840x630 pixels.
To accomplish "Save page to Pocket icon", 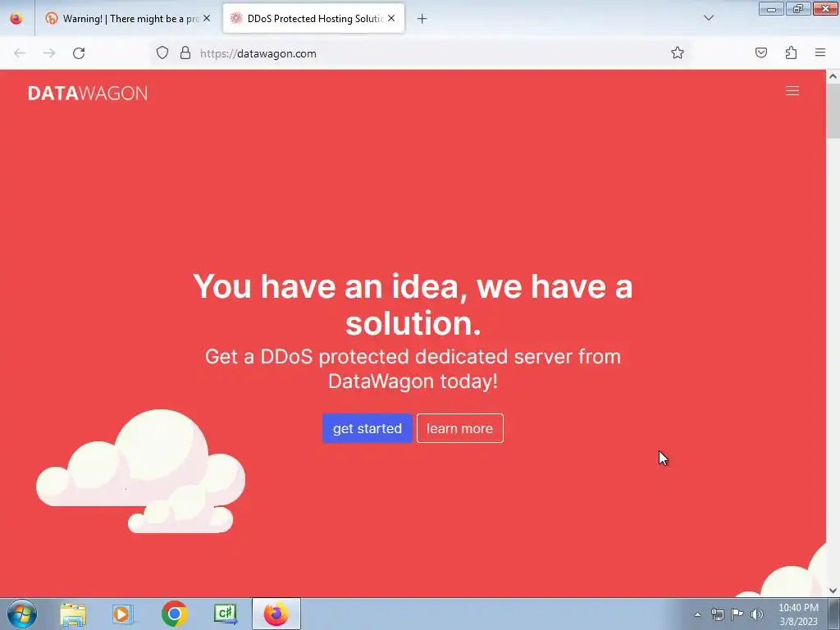I will click(760, 52).
